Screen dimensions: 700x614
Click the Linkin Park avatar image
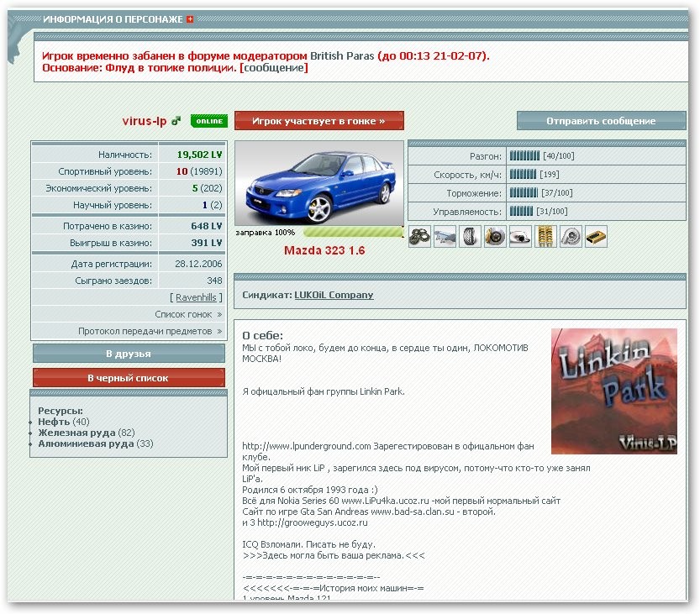coord(614,391)
